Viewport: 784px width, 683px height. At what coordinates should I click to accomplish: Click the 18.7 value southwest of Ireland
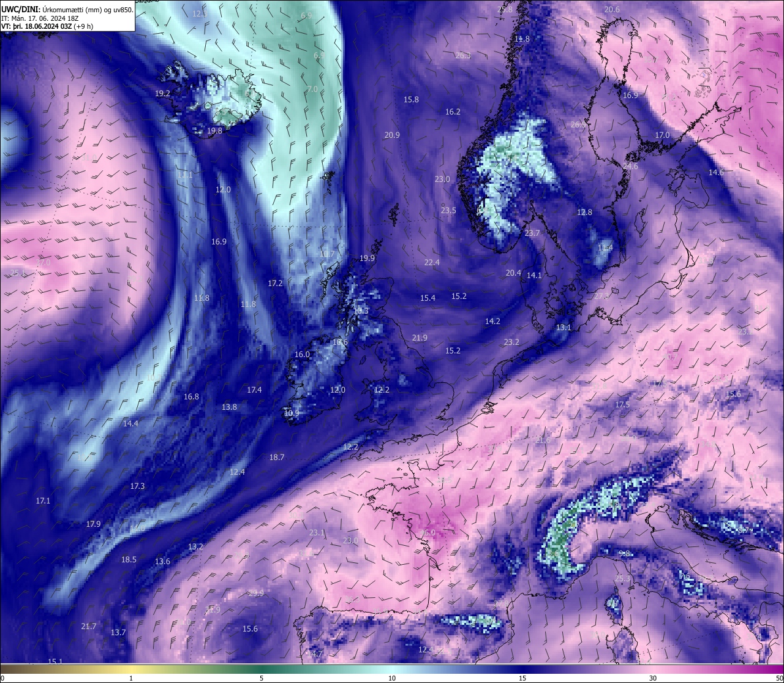[277, 457]
